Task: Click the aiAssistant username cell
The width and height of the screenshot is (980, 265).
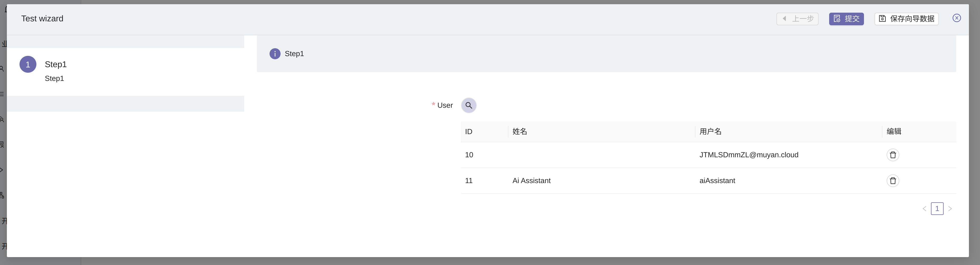Action: (717, 181)
